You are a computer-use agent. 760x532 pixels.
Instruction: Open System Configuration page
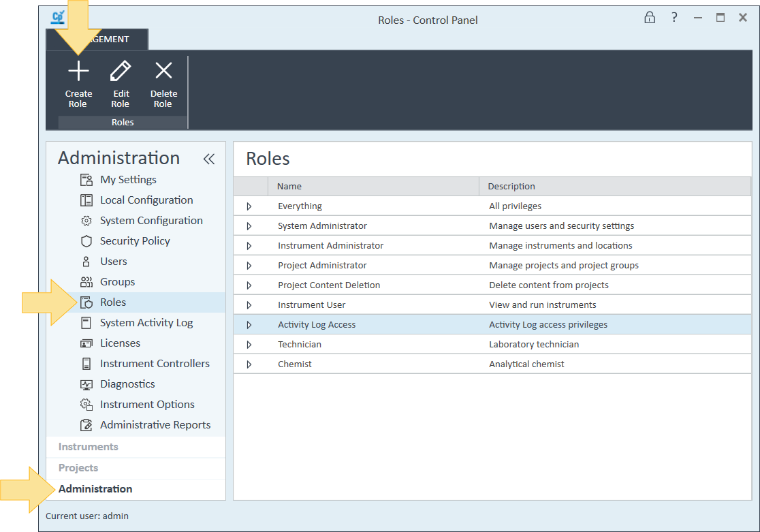[x=151, y=221]
